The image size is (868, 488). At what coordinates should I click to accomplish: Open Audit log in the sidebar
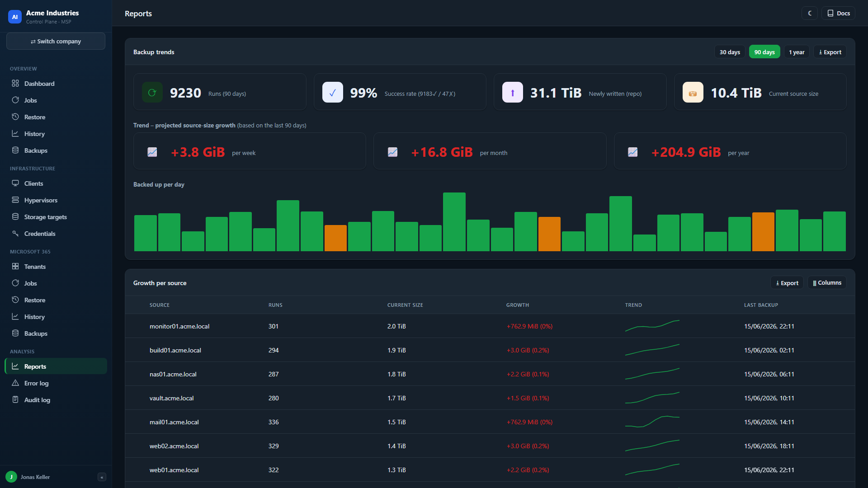coord(56,400)
